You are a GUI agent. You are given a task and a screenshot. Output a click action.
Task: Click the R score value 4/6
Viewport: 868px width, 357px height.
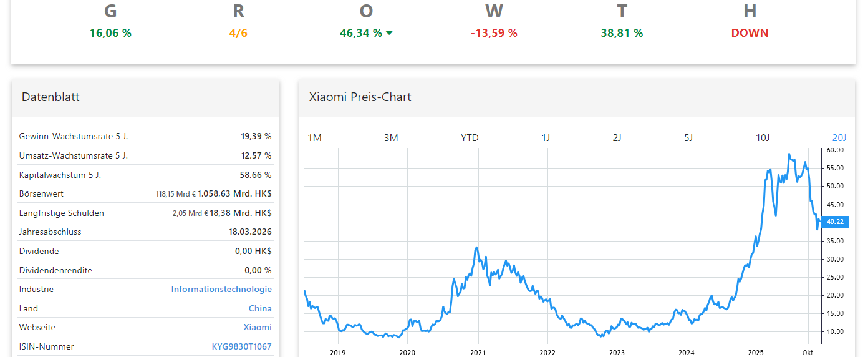pos(238,33)
